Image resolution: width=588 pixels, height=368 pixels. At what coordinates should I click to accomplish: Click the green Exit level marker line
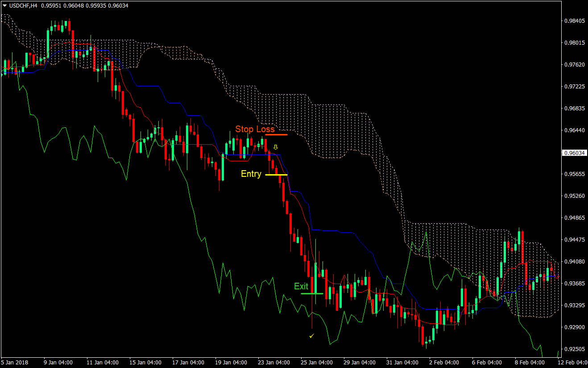click(312, 294)
